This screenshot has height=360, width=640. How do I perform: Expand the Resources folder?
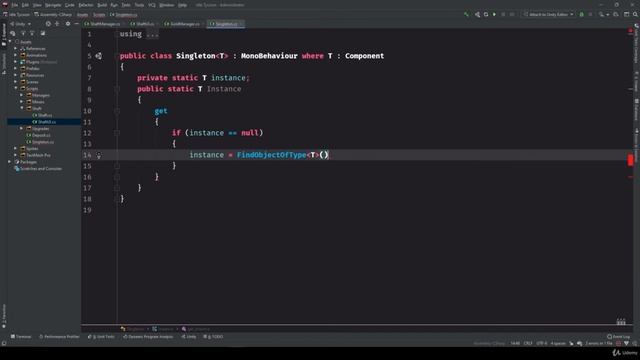16,75
